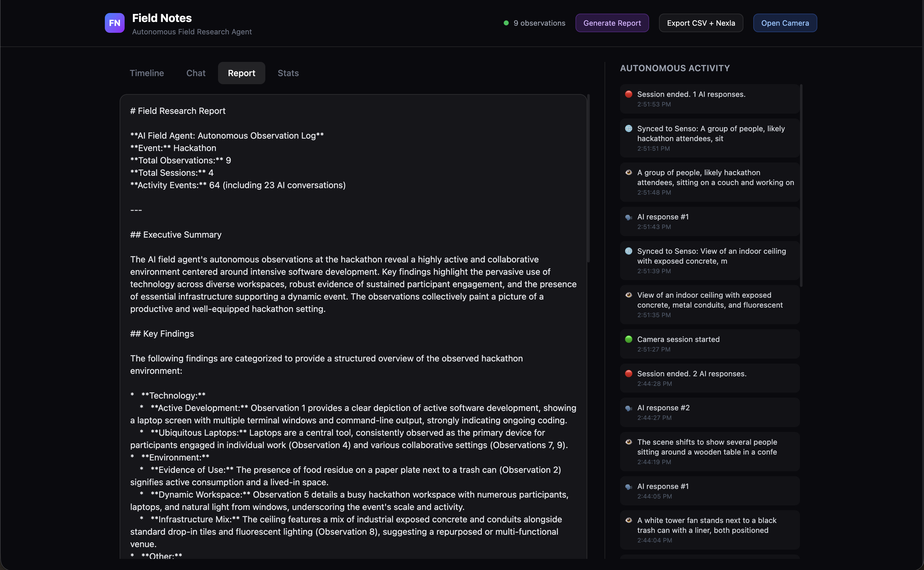924x570 pixels.
Task: Open the Stats tab
Action: pos(288,73)
